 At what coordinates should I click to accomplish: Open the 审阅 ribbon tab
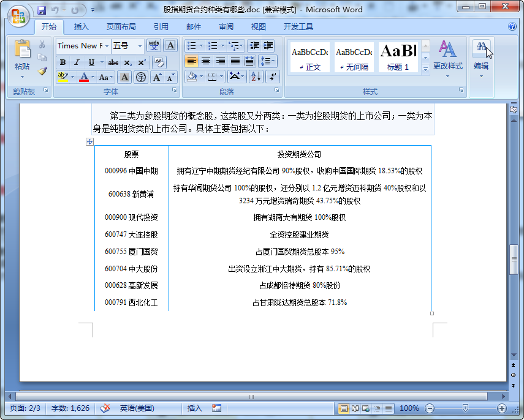tap(226, 27)
